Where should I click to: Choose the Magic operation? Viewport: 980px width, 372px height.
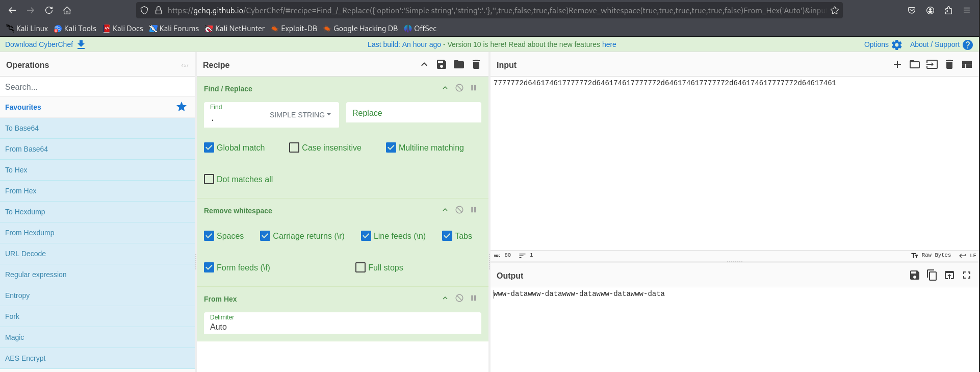point(15,337)
